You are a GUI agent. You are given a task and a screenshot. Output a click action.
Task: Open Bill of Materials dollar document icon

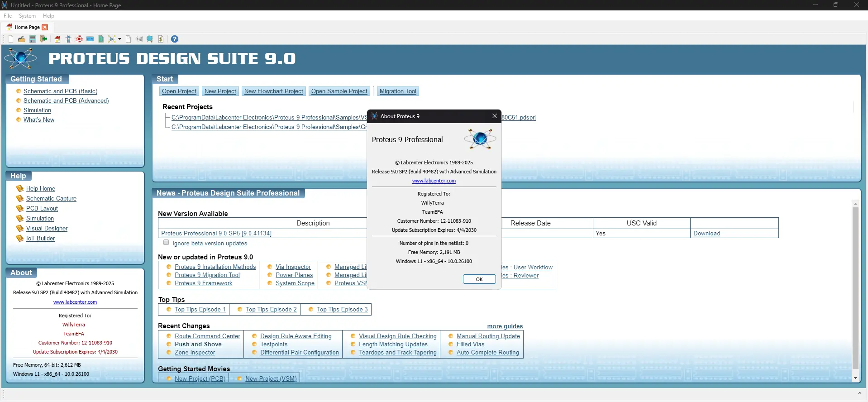pyautogui.click(x=161, y=39)
